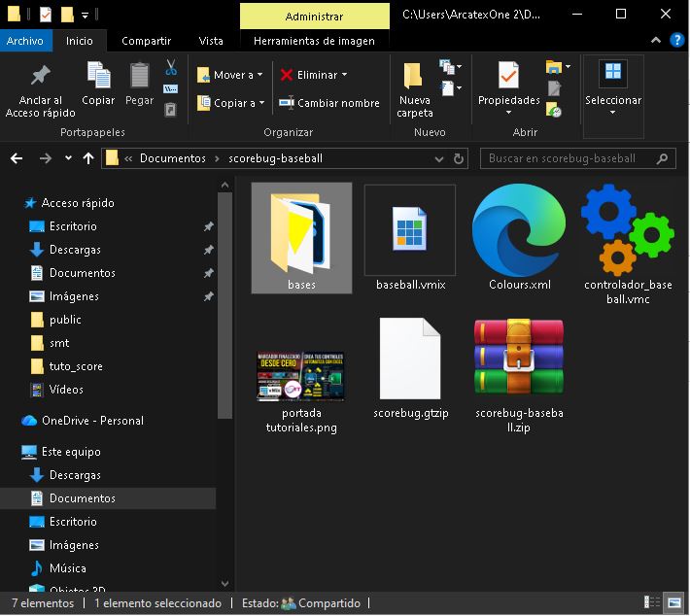Image resolution: width=690 pixels, height=616 pixels.
Task: Select the scorebug-baseball.zip archive
Action: tap(519, 376)
